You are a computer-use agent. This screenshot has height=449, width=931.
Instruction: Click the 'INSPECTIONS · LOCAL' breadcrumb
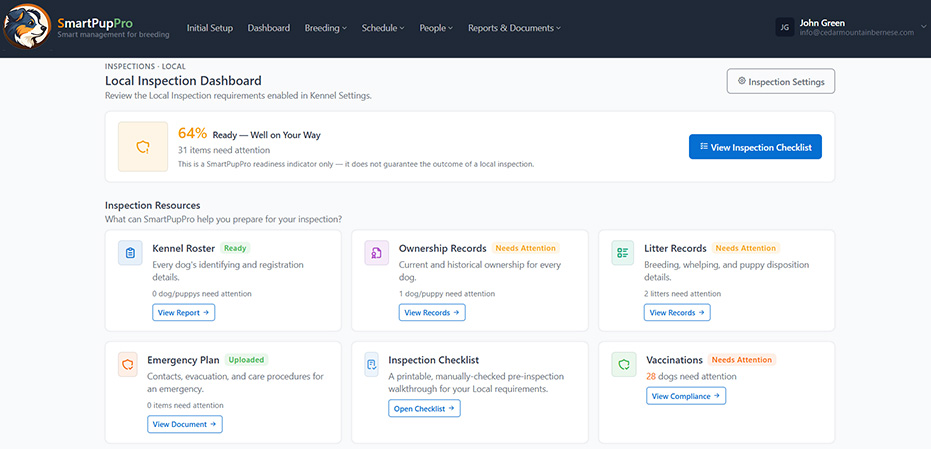[x=145, y=67]
